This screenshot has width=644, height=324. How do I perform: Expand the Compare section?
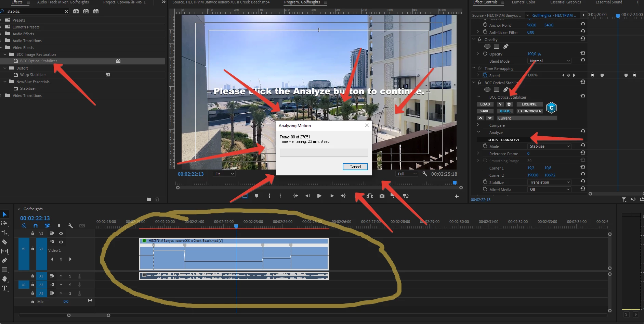478,125
